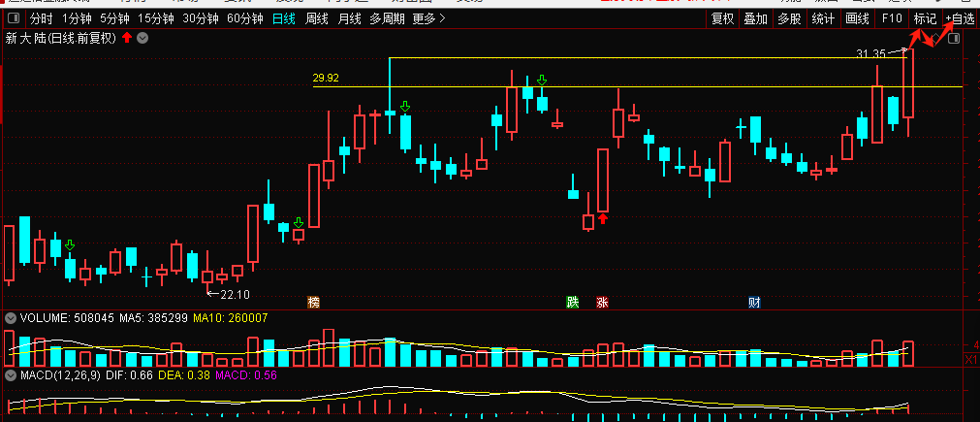Click the magenta MACD: 0.56 value

(245, 375)
